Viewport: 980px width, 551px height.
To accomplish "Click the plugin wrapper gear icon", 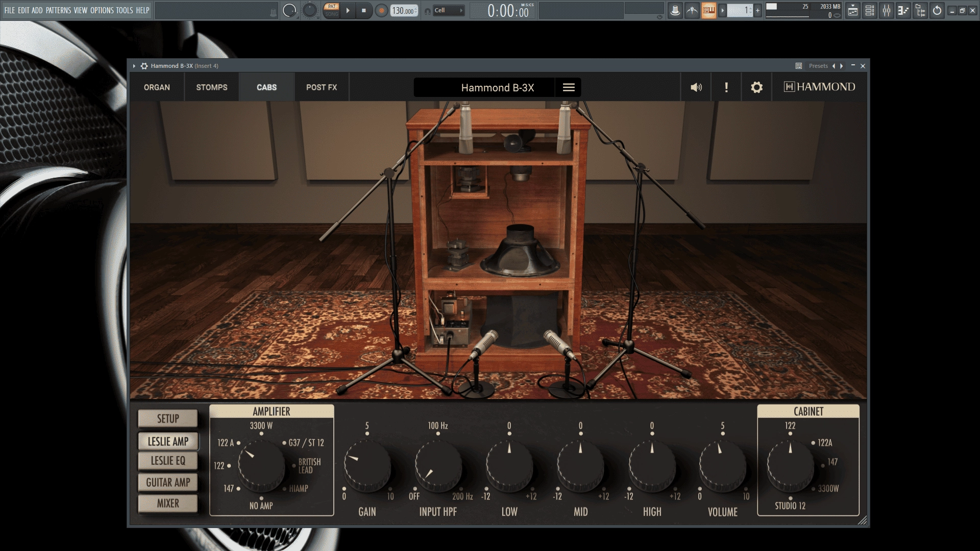I will 144,66.
